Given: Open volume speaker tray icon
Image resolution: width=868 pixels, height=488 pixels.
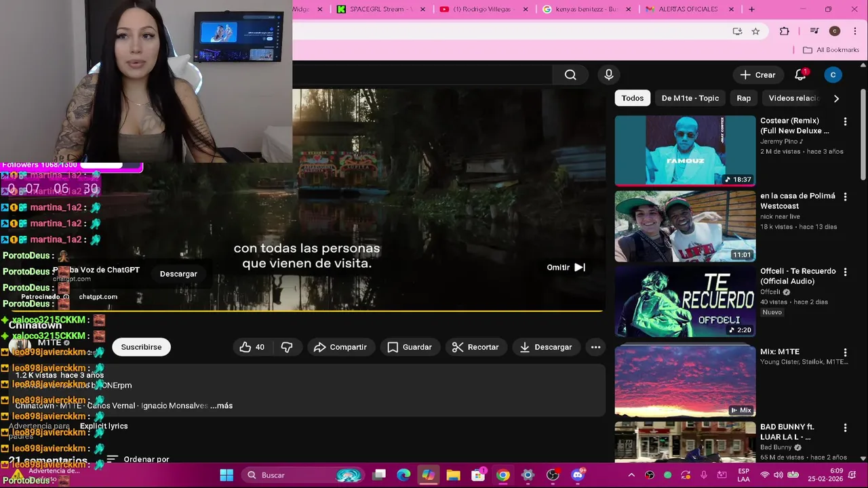Looking at the screenshot, I should (778, 475).
